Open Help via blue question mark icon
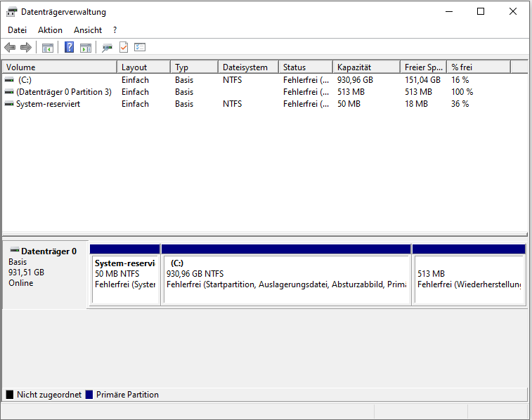The image size is (532, 420). 69,47
